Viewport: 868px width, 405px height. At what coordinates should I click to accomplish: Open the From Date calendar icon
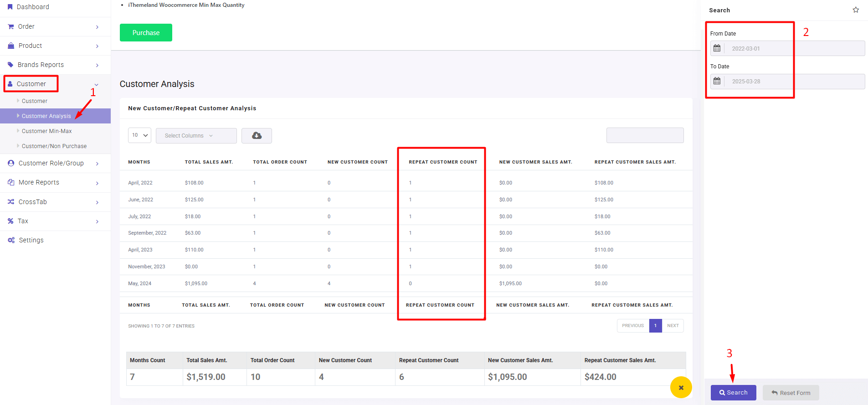click(717, 48)
